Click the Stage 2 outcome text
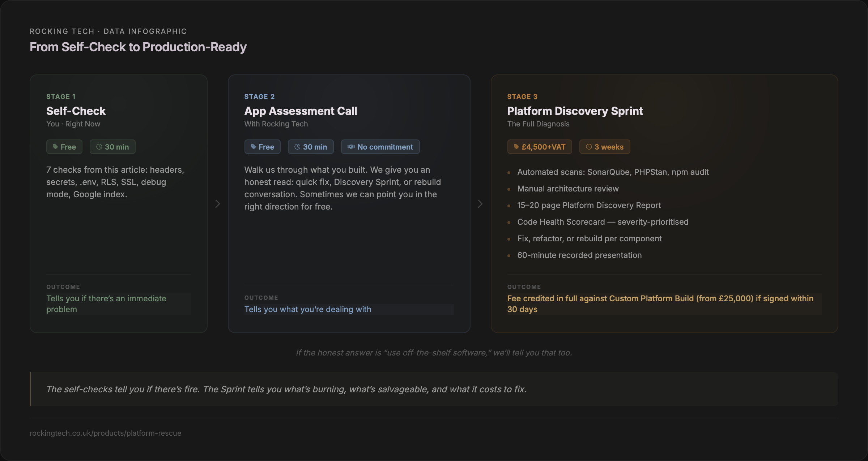This screenshot has height=461, width=868. point(308,309)
